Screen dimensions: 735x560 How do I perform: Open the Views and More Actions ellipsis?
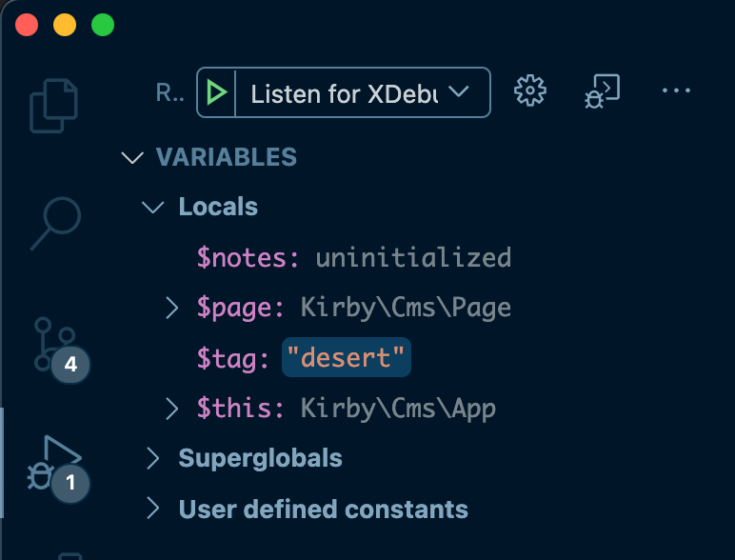point(675,90)
